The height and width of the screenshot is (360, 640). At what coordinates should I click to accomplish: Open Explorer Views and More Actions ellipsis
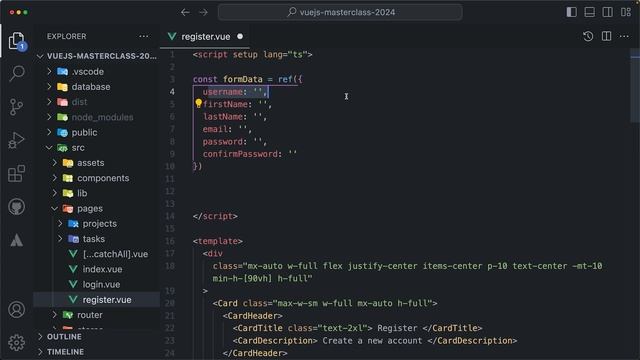coord(144,36)
